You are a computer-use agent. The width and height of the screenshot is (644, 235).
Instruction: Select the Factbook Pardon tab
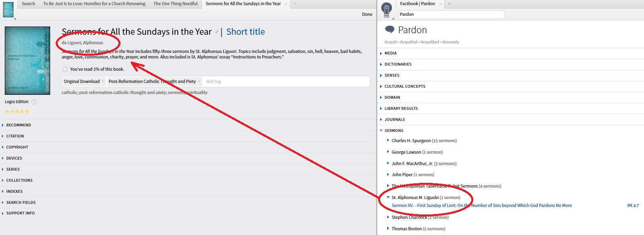tap(417, 4)
